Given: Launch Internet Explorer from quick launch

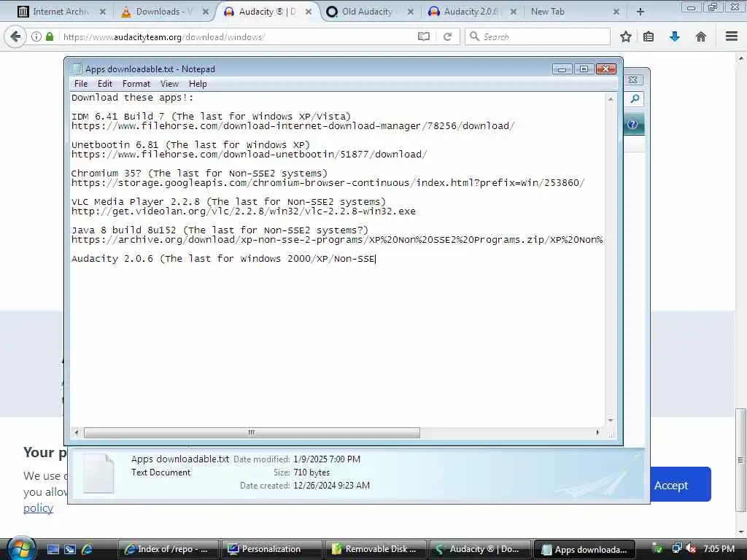Looking at the screenshot, I should pyautogui.click(x=88, y=549).
